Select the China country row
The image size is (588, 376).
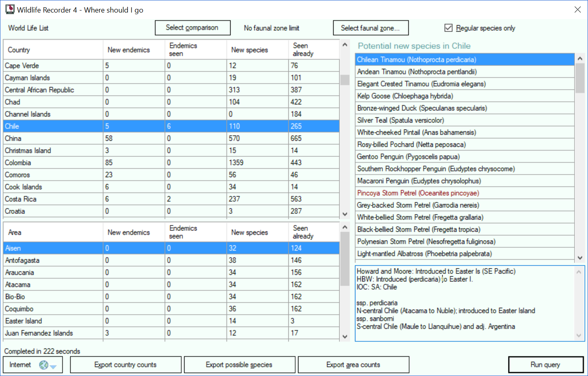(x=171, y=138)
